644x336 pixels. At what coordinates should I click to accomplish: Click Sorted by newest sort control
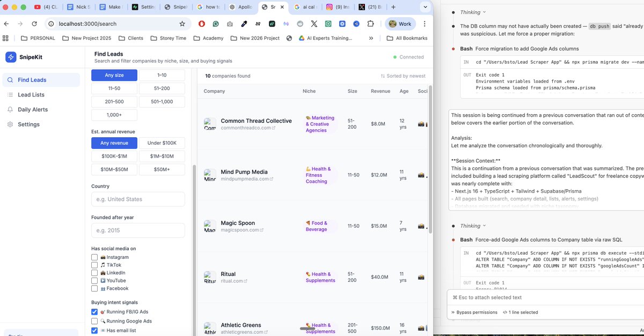[403, 76]
